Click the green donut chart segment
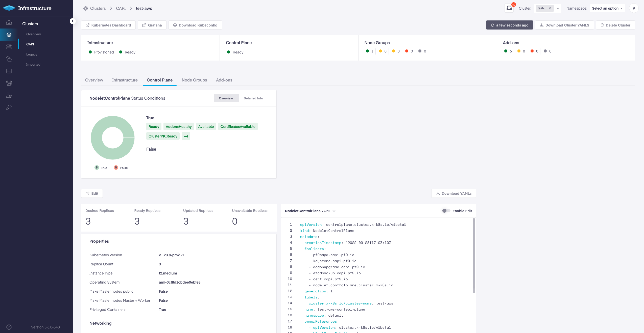644x333 pixels. click(x=97, y=138)
